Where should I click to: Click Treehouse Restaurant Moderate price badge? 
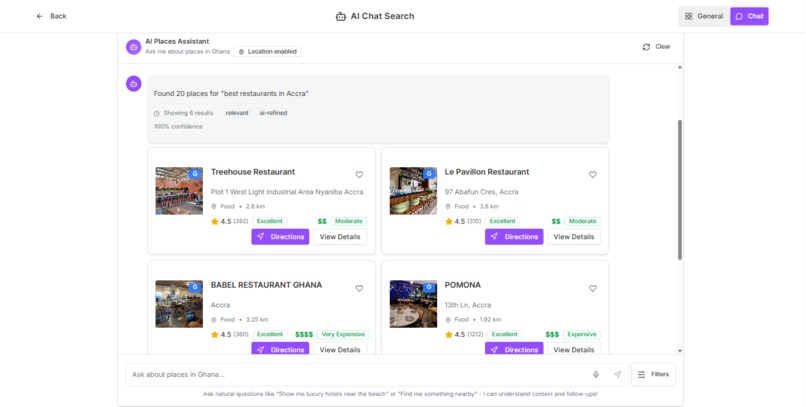click(x=349, y=221)
